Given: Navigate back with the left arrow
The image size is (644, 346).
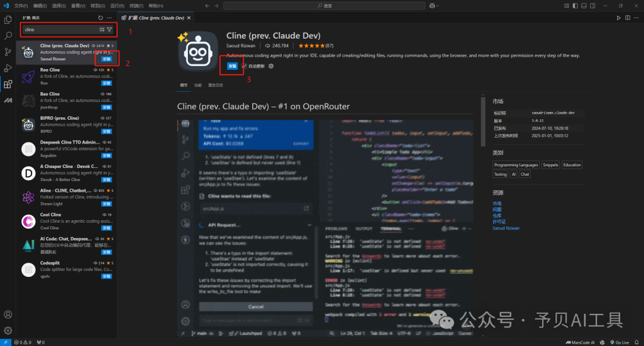Looking at the screenshot, I should pos(207,6).
